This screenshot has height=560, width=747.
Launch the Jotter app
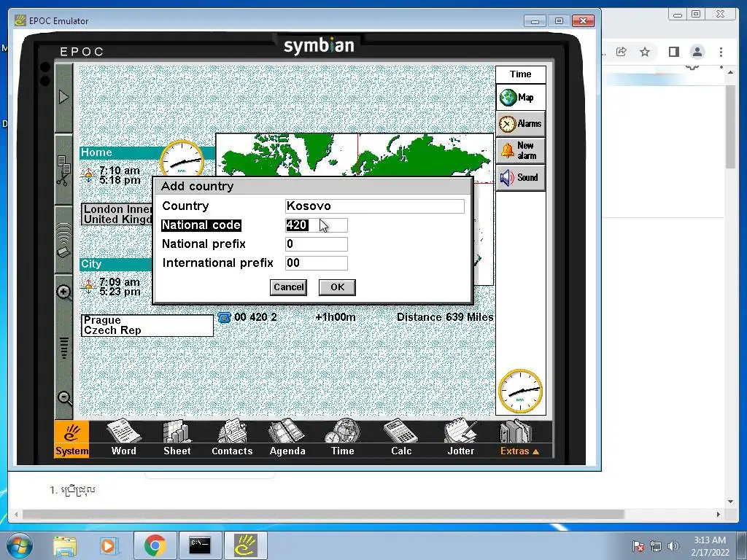461,438
